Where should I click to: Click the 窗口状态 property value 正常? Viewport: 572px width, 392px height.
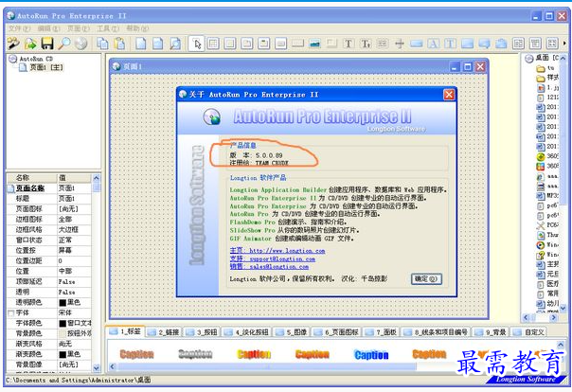pyautogui.click(x=75, y=240)
